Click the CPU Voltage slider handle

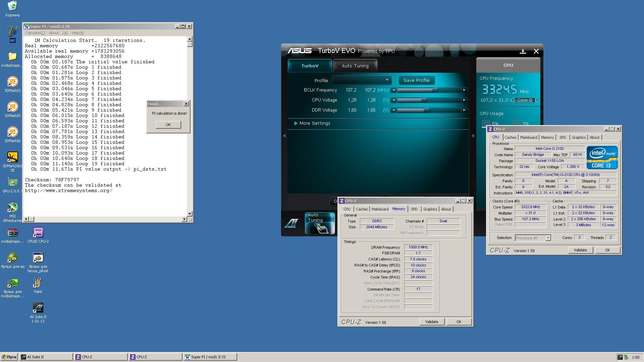424,100
